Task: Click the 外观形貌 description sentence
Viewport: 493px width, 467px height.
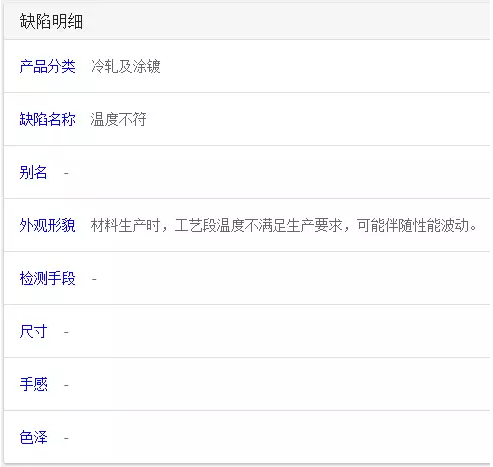Action: 283,225
